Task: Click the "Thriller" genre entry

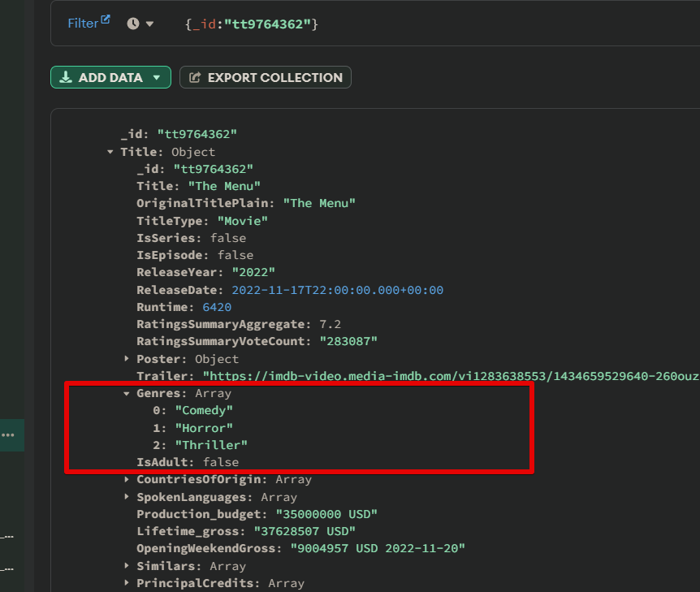Action: click(211, 445)
